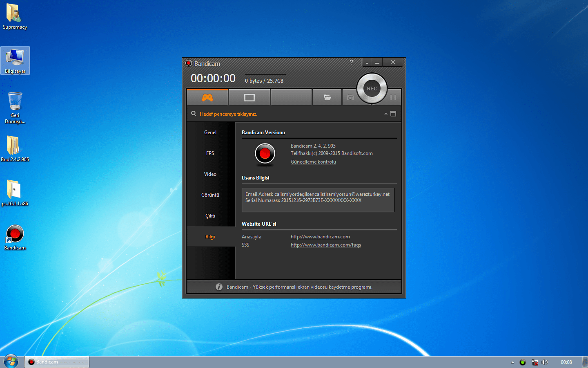The height and width of the screenshot is (368, 588).
Task: Click the Bandicam 2. 4. 2. 905 version text
Action: coord(313,146)
